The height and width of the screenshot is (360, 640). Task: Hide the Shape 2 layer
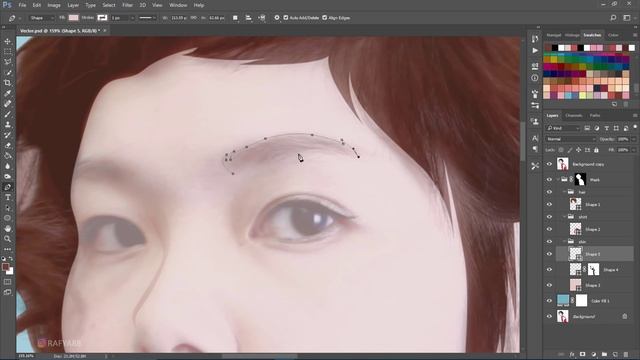pyautogui.click(x=549, y=229)
